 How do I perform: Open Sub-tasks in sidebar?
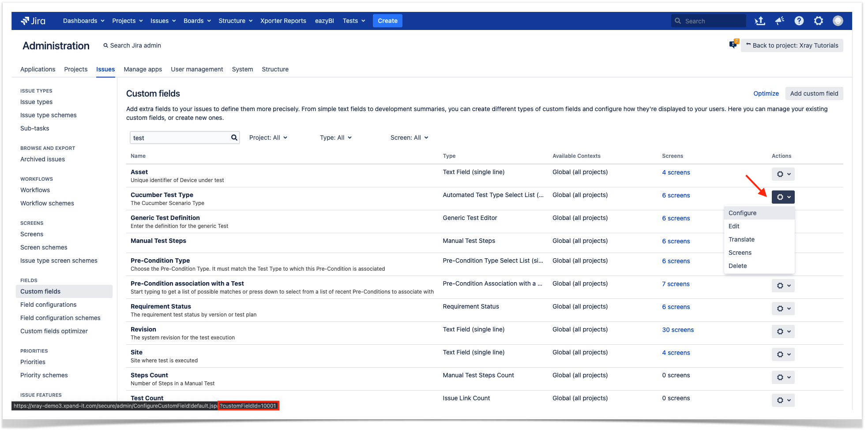[34, 128]
